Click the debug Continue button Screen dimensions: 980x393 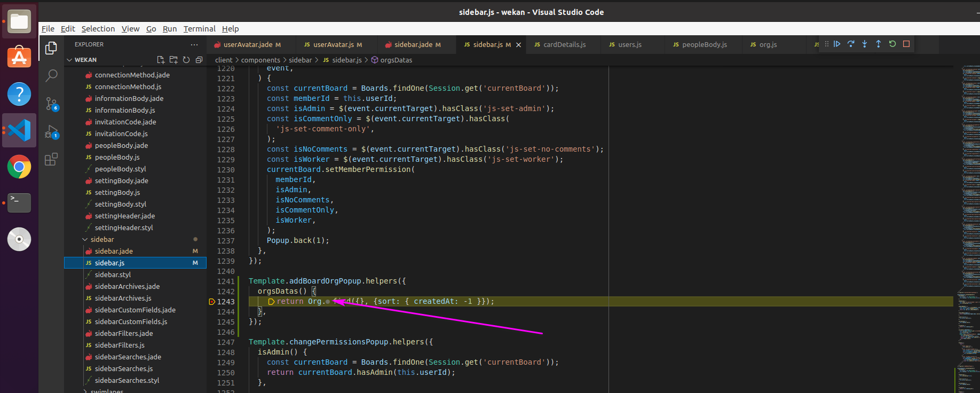(x=837, y=44)
